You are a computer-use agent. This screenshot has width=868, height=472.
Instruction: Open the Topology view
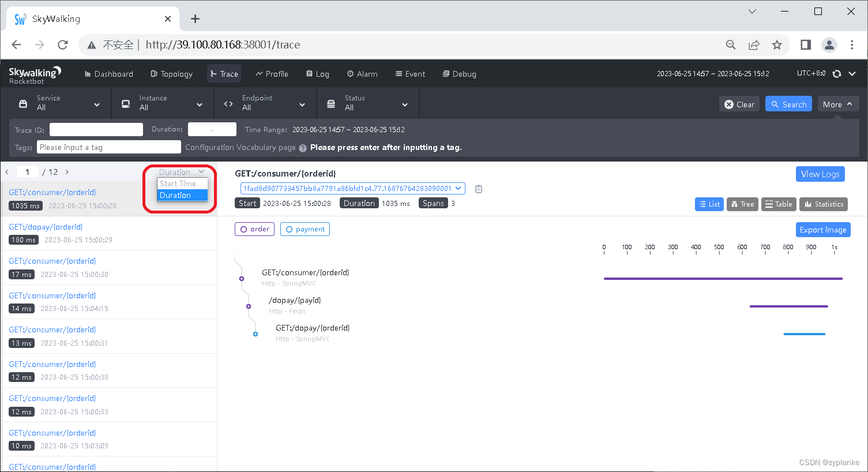pyautogui.click(x=171, y=74)
